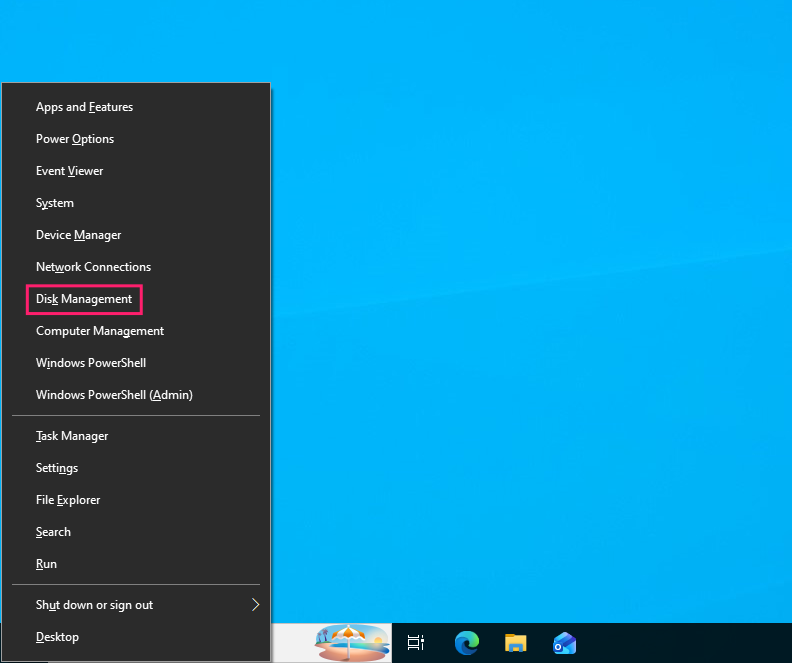The height and width of the screenshot is (663, 792).
Task: Launch Computer Management
Action: pyautogui.click(x=136, y=331)
